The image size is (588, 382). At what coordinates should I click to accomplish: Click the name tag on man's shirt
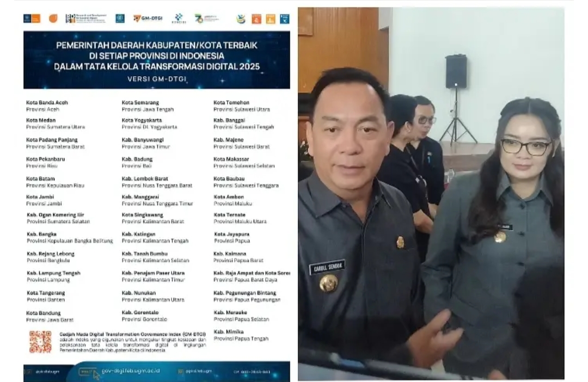[327, 268]
